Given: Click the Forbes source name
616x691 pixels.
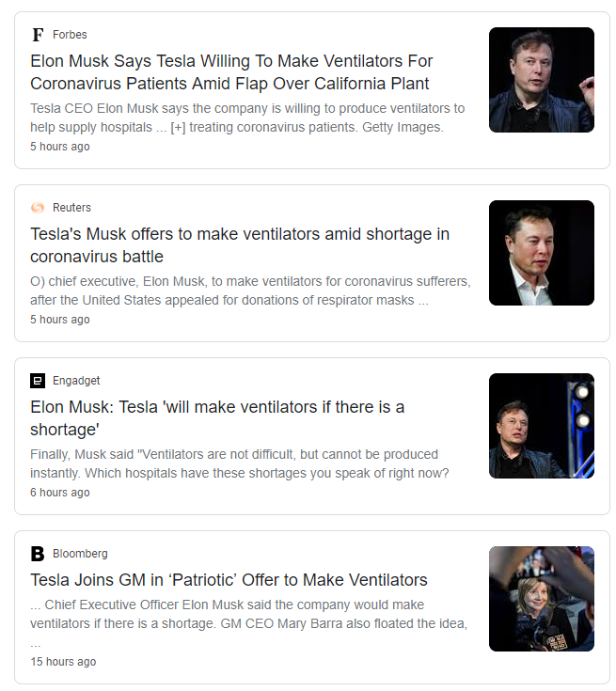Looking at the screenshot, I should [70, 35].
